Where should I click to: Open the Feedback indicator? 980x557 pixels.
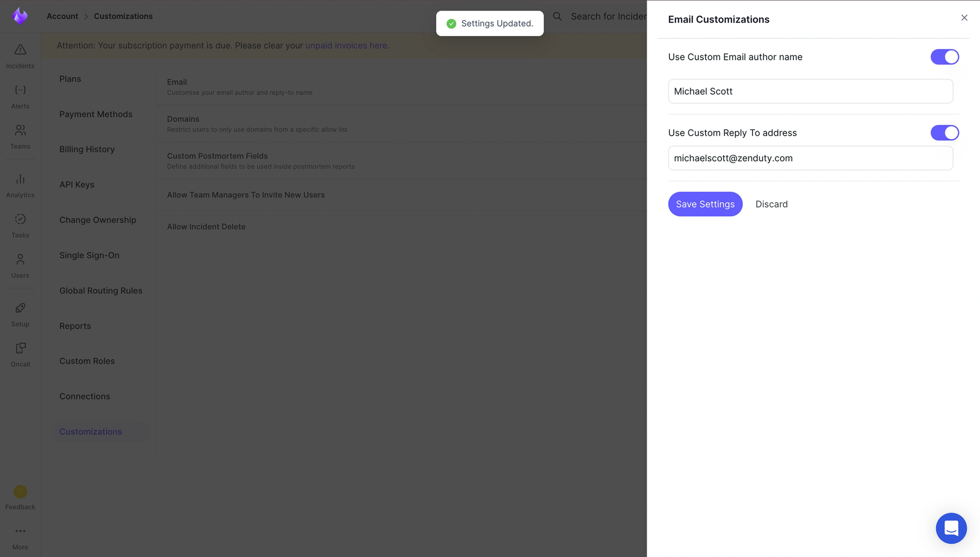click(x=20, y=492)
